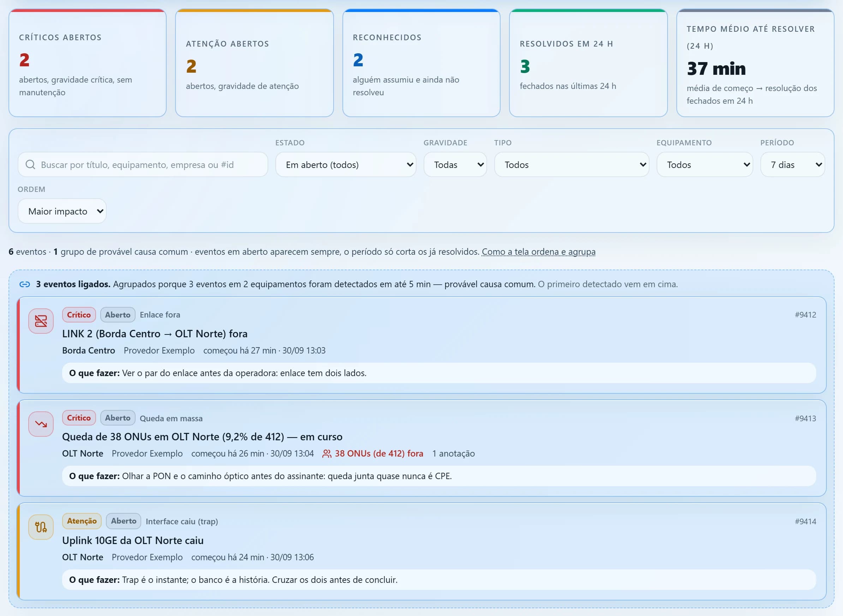Click the 'Crítico' badge on event #9412
Viewport: 843px width, 616px height.
point(79,315)
